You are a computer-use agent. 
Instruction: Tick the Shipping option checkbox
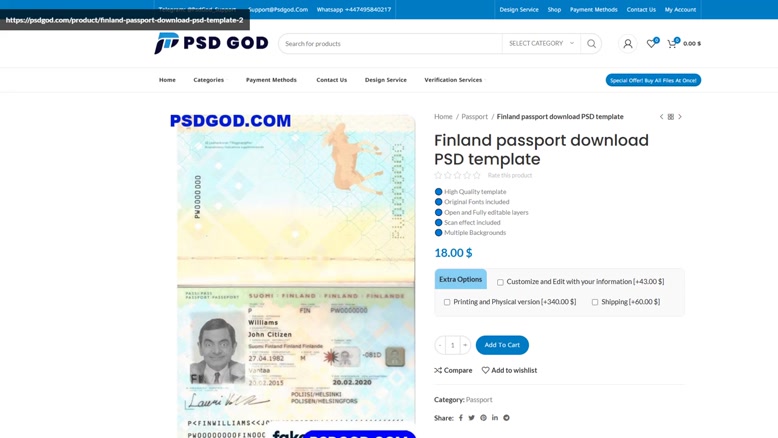click(595, 302)
